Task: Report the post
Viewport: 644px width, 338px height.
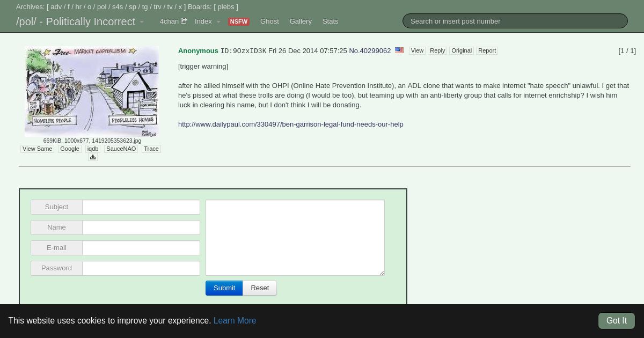Action: (487, 50)
